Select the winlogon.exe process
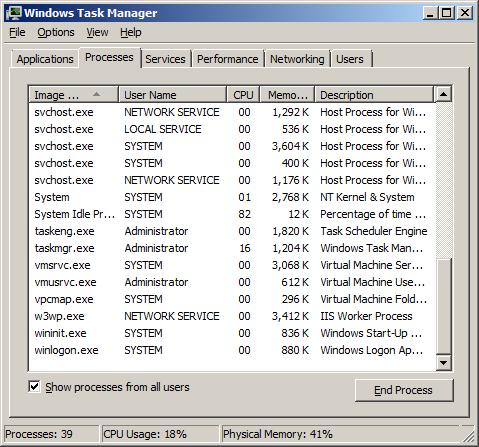The width and height of the screenshot is (479, 447). point(232,350)
